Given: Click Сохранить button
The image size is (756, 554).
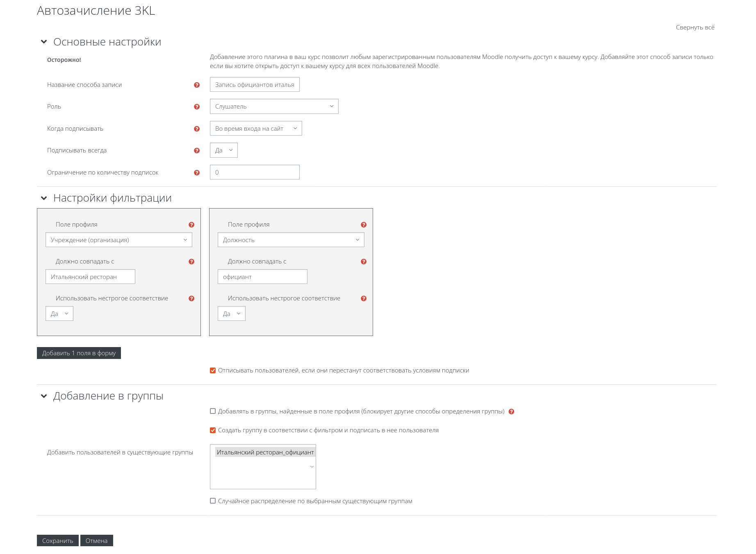Looking at the screenshot, I should (58, 540).
